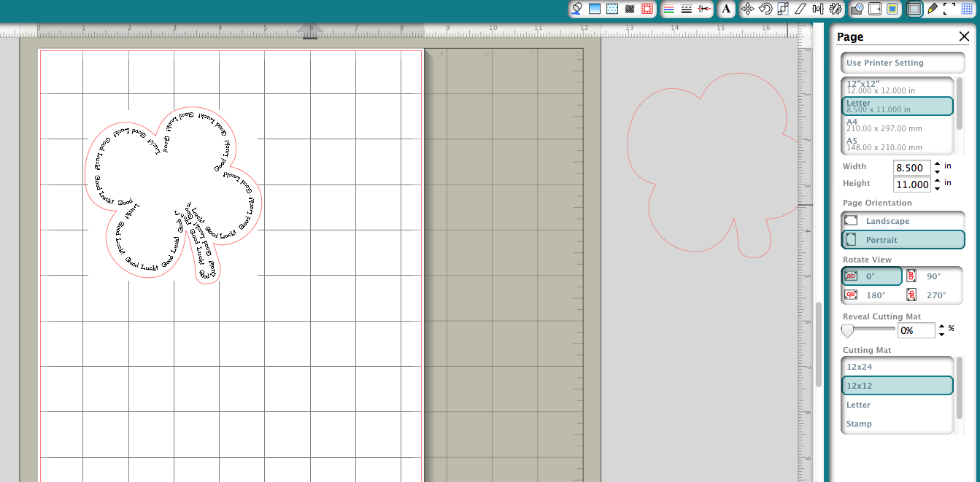980x482 pixels.
Task: Click the Text Style 'A' icon
Action: pos(726,9)
